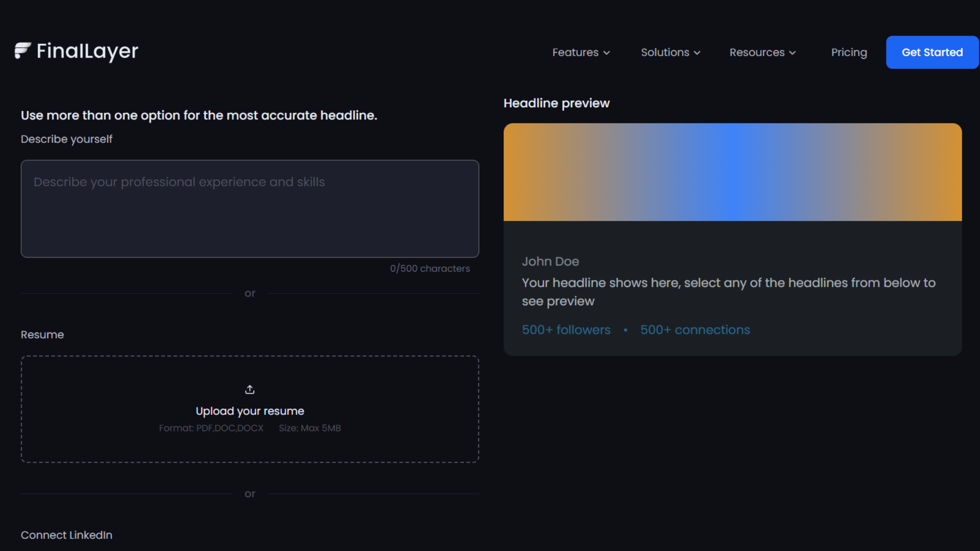The width and height of the screenshot is (980, 551).
Task: Click the FinalLayer brand name text
Action: pos(87,51)
